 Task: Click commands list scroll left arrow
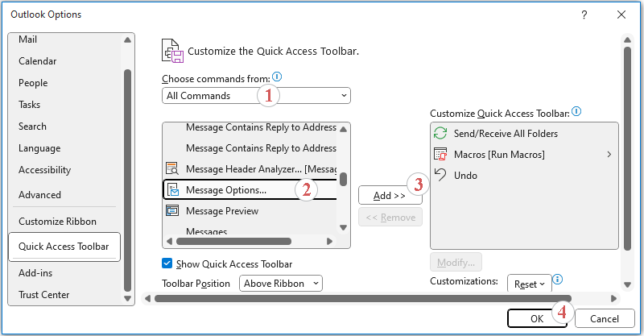click(169, 242)
